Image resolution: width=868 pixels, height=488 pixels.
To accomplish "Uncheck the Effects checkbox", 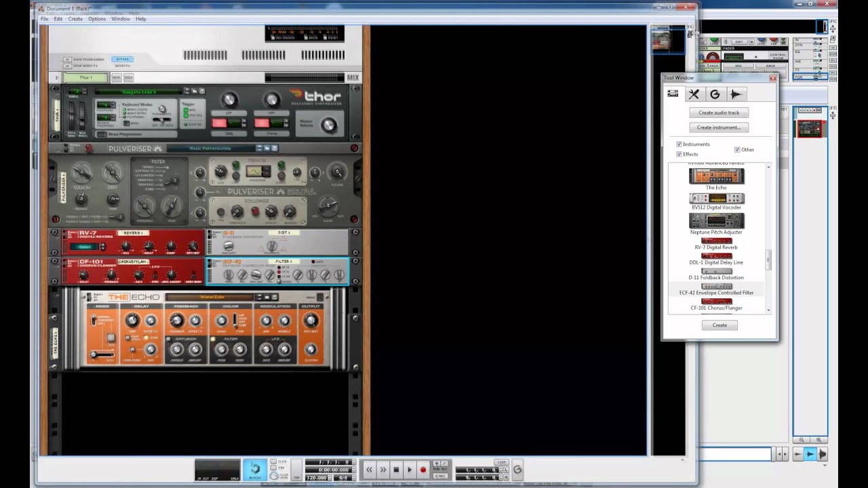I will [679, 154].
